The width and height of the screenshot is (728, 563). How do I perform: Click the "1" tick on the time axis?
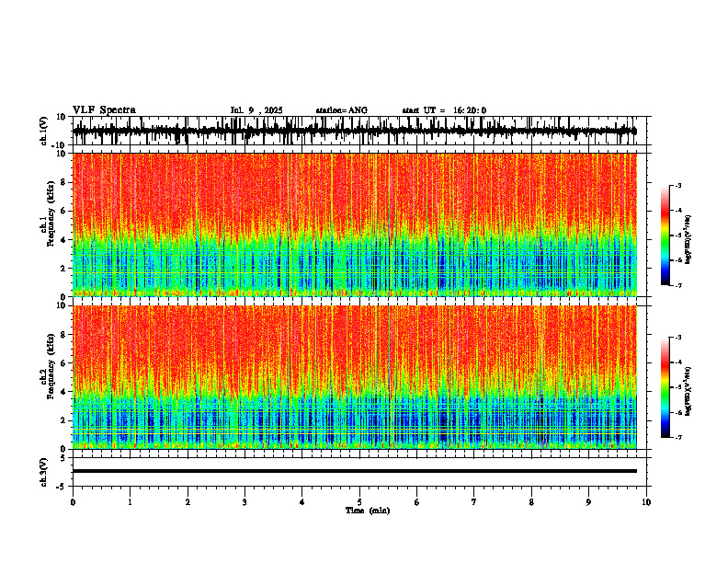tap(130, 502)
